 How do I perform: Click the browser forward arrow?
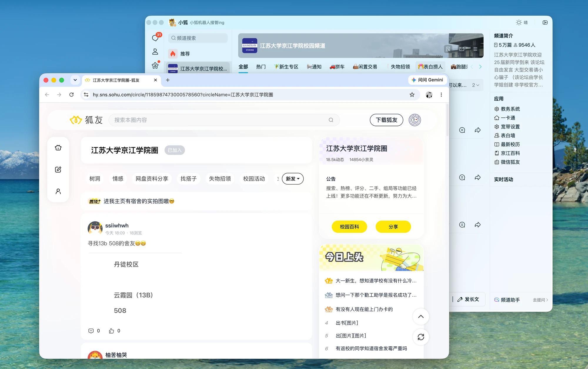coord(59,94)
